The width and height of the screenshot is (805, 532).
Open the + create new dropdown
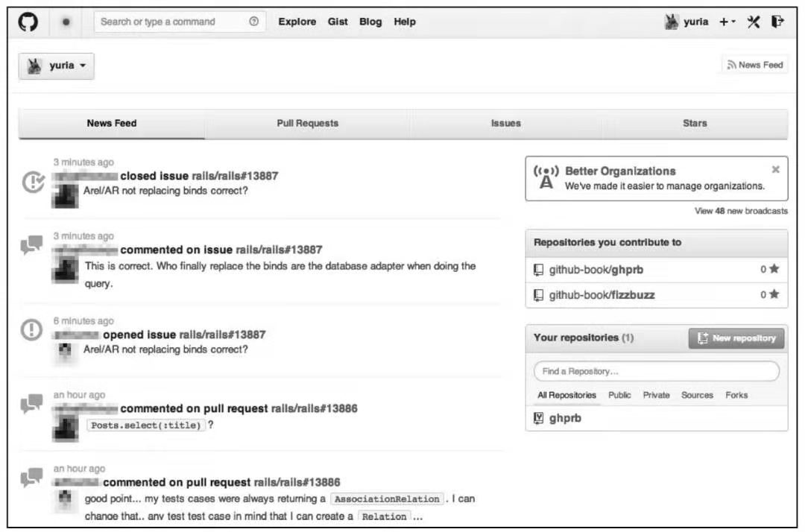point(726,22)
